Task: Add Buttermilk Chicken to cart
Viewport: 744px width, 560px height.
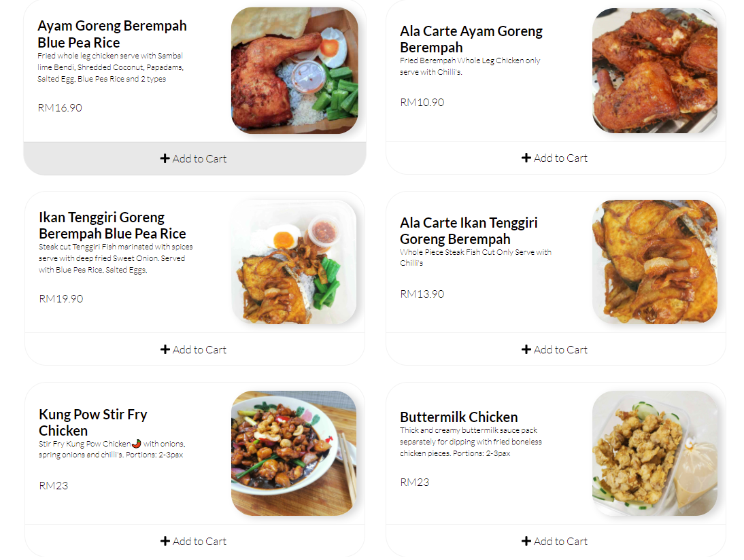Action: 556,541
